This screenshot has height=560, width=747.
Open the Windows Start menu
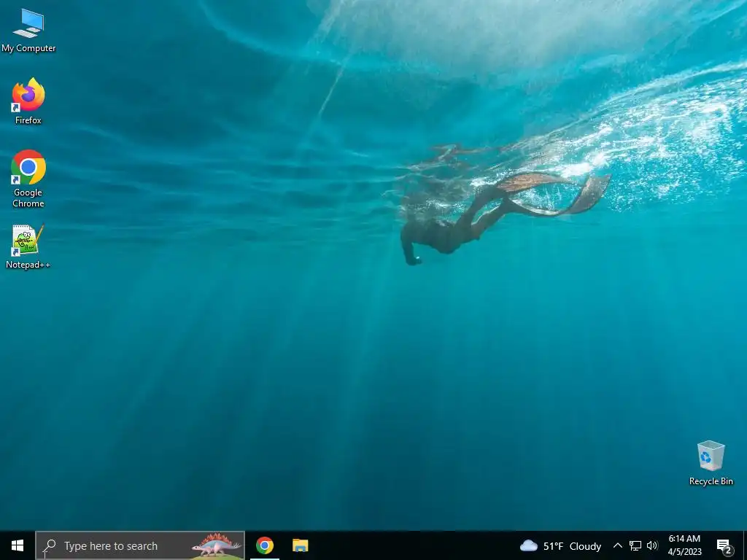tap(18, 545)
